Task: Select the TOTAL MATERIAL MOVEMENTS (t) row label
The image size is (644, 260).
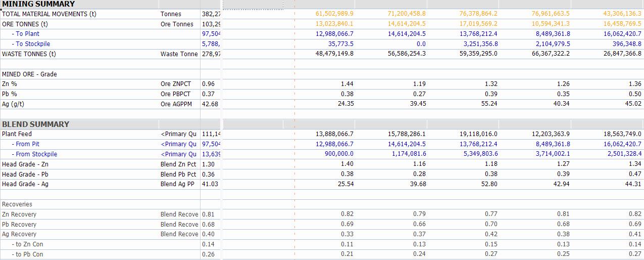Action: (x=49, y=14)
